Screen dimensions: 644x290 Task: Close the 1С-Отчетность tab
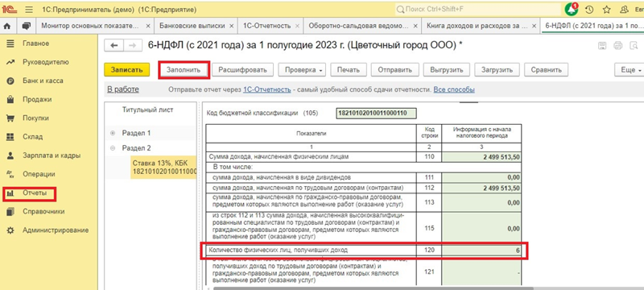click(x=297, y=26)
